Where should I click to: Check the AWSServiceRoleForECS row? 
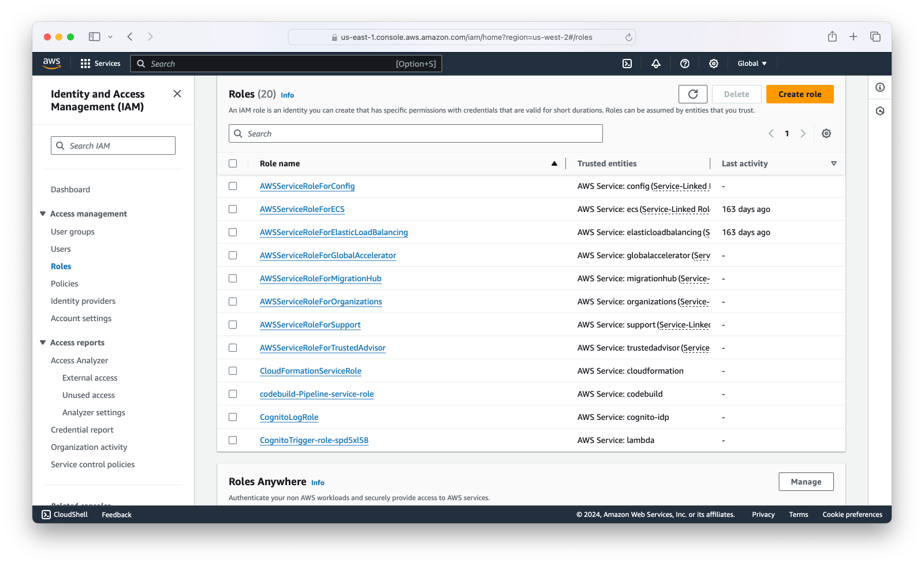tap(233, 209)
